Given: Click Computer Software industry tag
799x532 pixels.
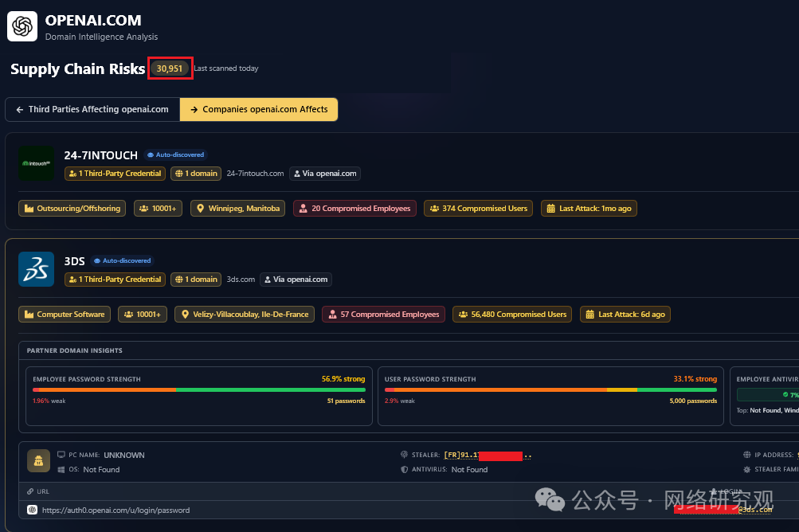Looking at the screenshot, I should coord(65,315).
